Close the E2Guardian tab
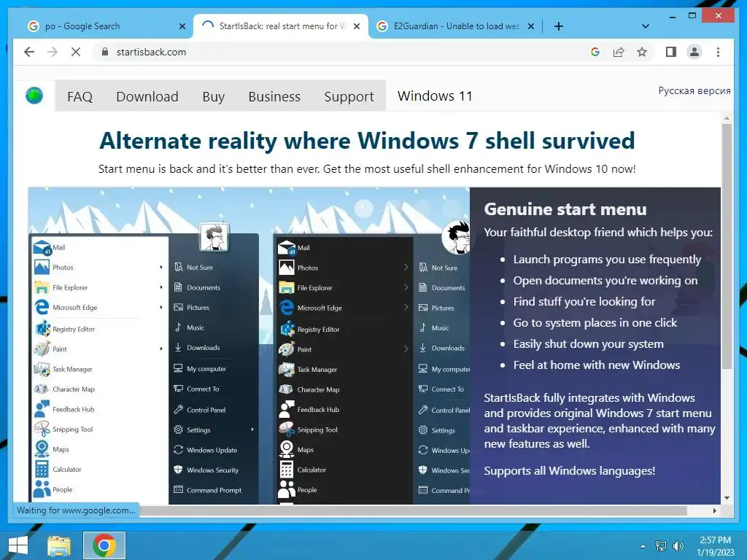 pyautogui.click(x=531, y=26)
